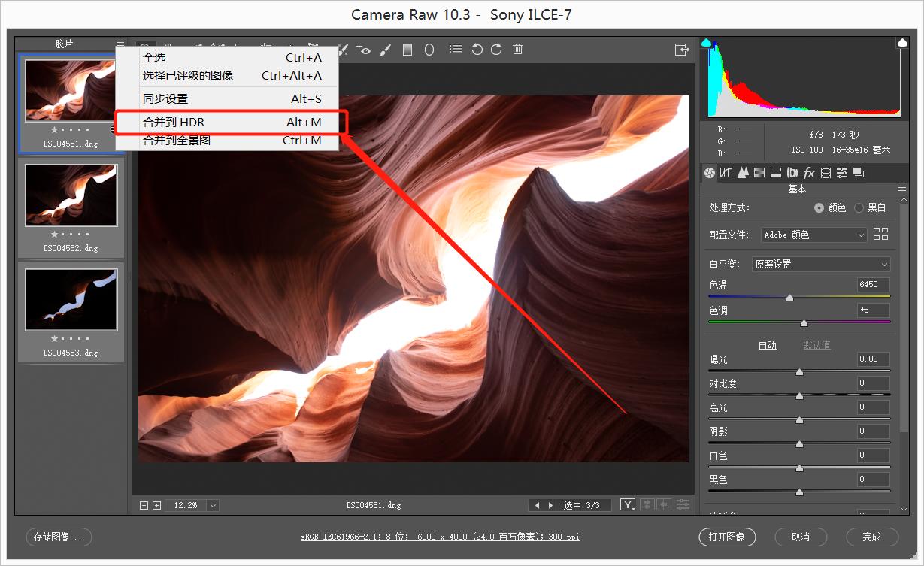924x566 pixels.
Task: Open the Lens Corrections panel tab
Action: [x=792, y=172]
